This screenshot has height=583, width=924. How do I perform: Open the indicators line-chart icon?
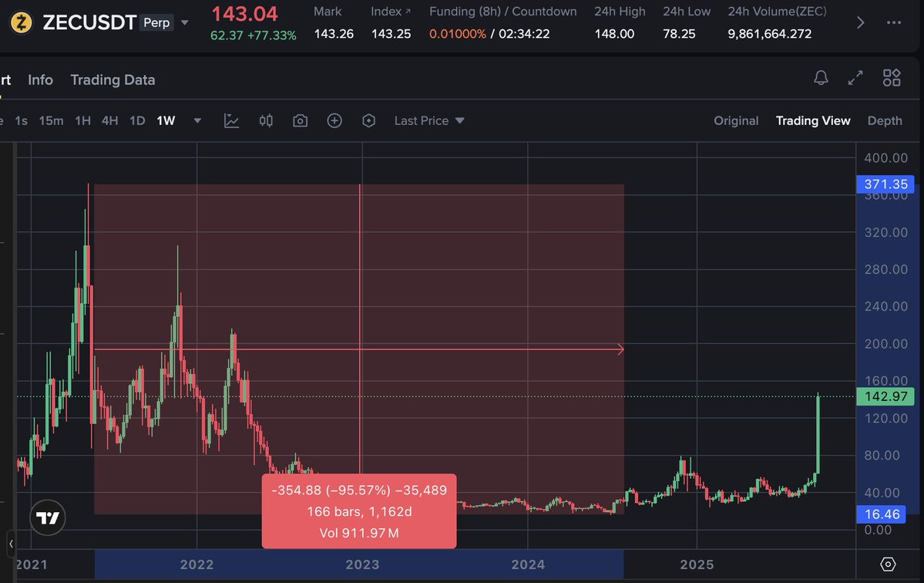coord(232,121)
